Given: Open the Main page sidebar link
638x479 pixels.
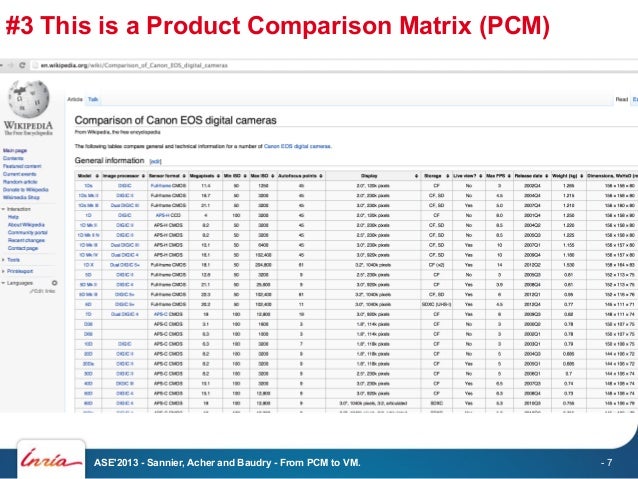Looking at the screenshot, I should (15, 151).
